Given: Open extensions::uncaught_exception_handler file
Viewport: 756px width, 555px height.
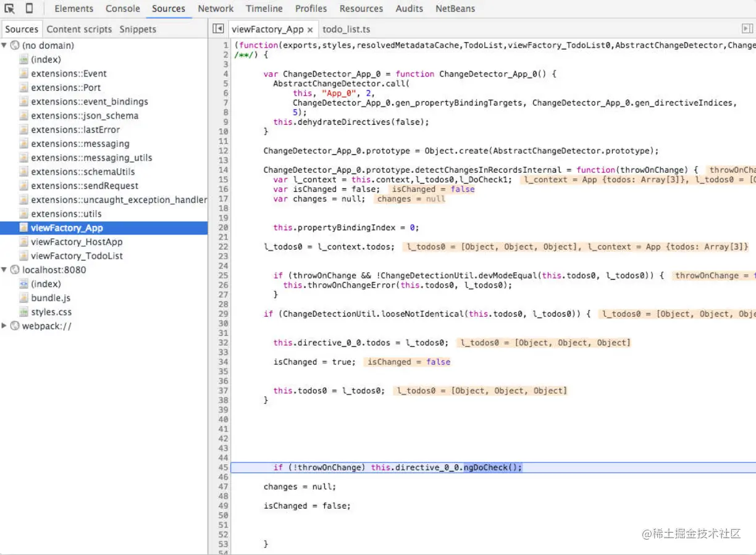Looking at the screenshot, I should [x=119, y=199].
